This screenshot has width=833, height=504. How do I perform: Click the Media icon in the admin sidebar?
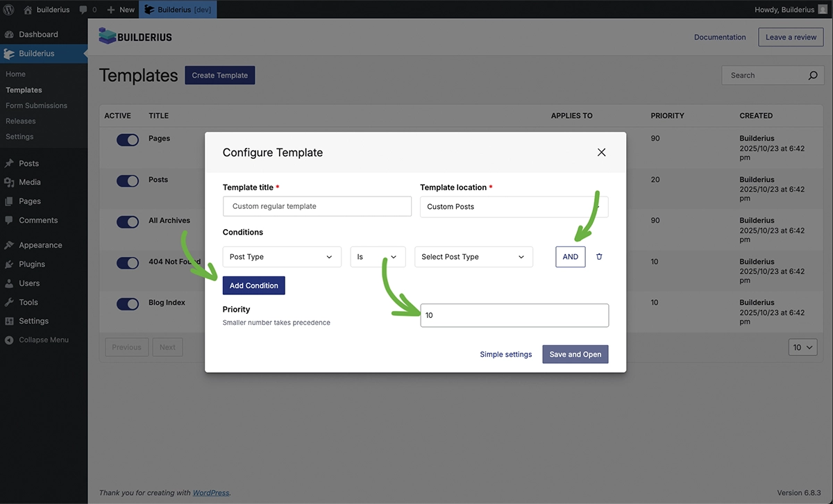click(10, 182)
